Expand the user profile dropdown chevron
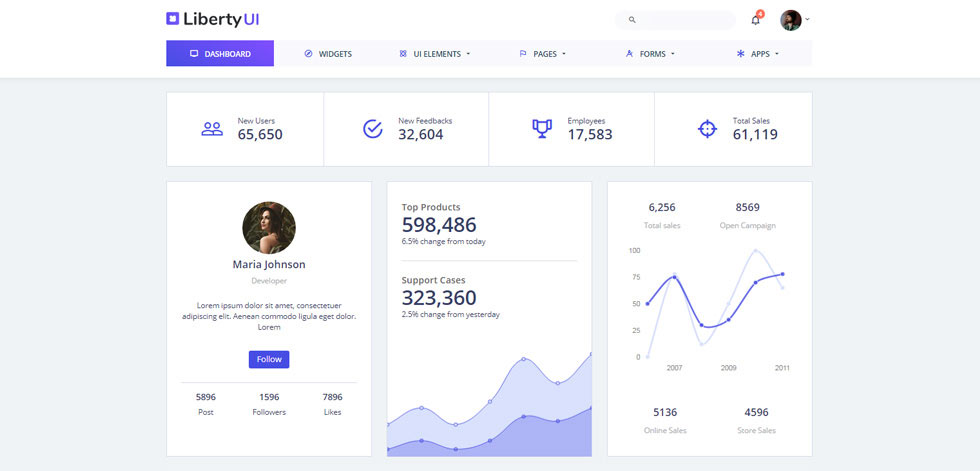 click(808, 19)
